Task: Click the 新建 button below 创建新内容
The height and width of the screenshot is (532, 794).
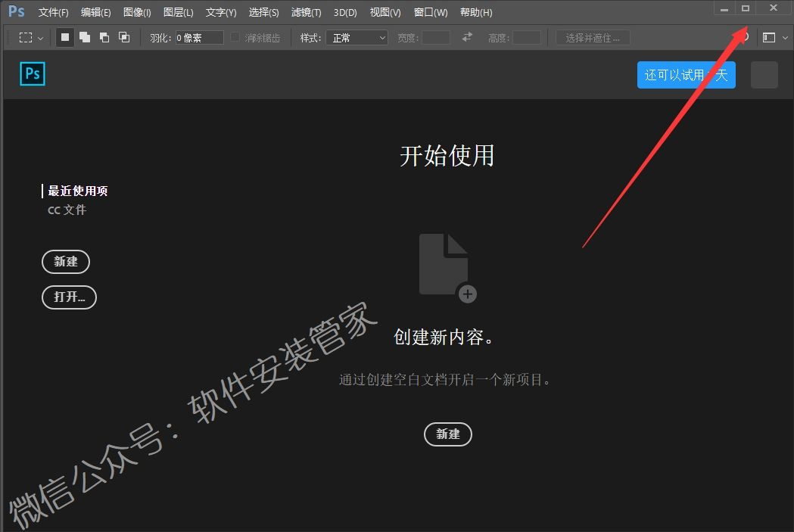Action: (x=447, y=434)
